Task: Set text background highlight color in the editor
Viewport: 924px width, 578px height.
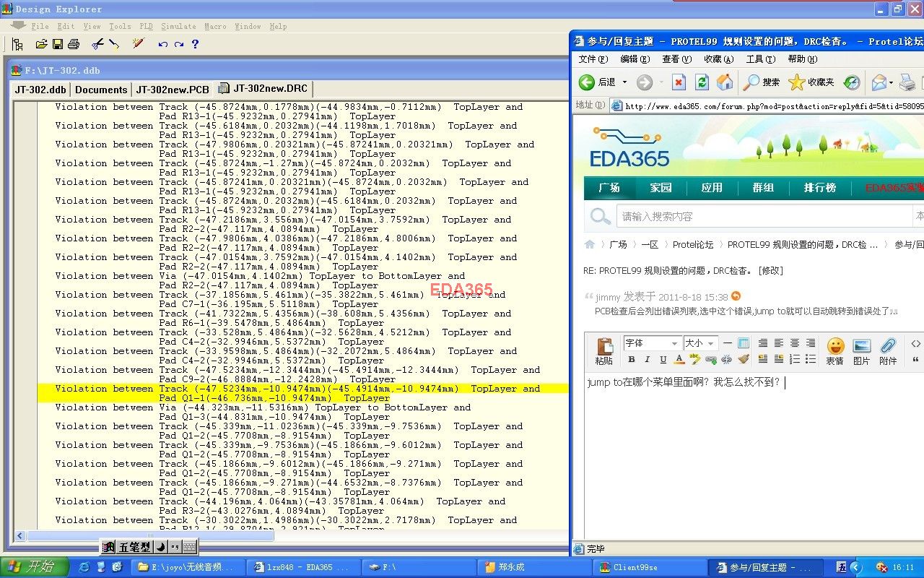Action: point(695,359)
